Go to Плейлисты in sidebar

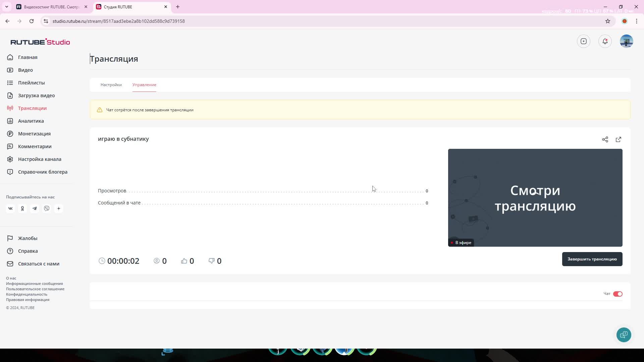(x=26, y=83)
